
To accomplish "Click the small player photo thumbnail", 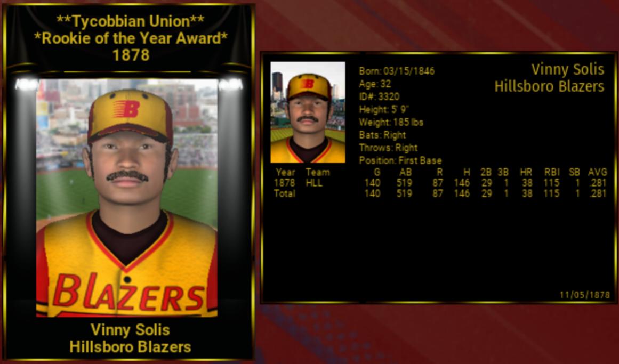I will pos(308,112).
